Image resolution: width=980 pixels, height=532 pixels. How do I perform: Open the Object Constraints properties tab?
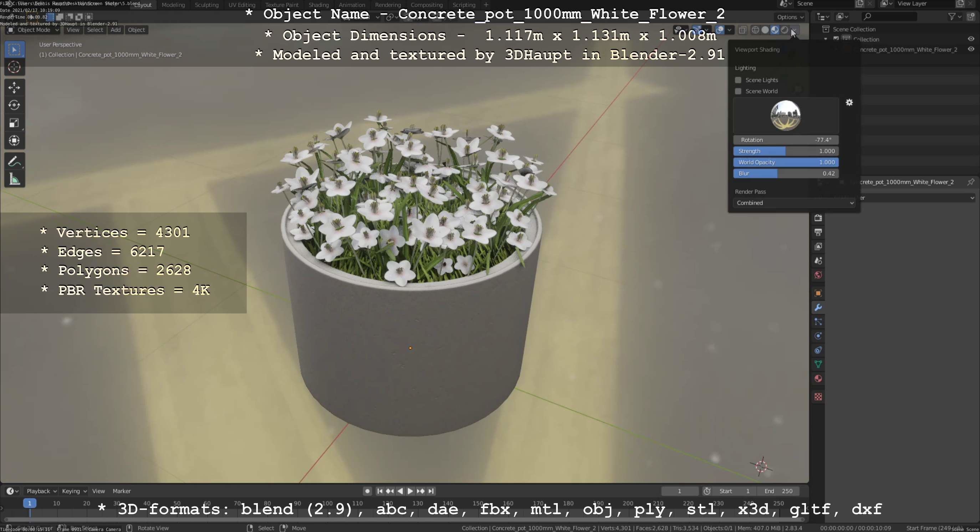(x=818, y=350)
